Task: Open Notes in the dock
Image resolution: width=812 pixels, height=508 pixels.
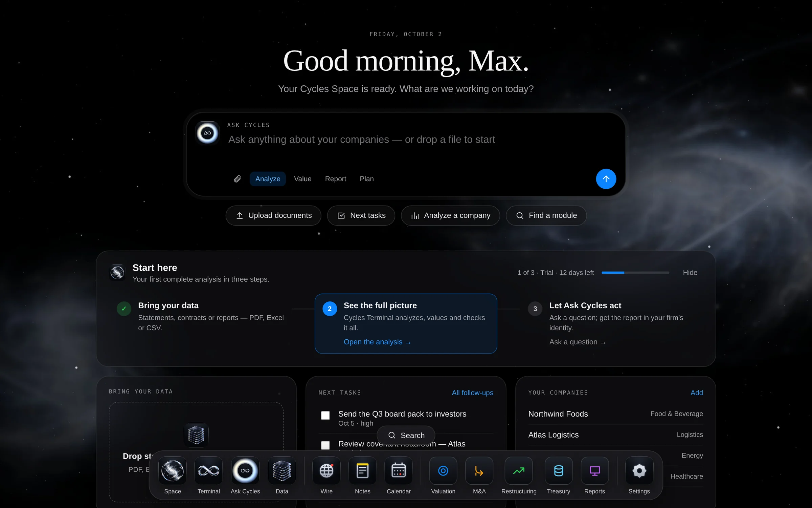Action: [362, 471]
